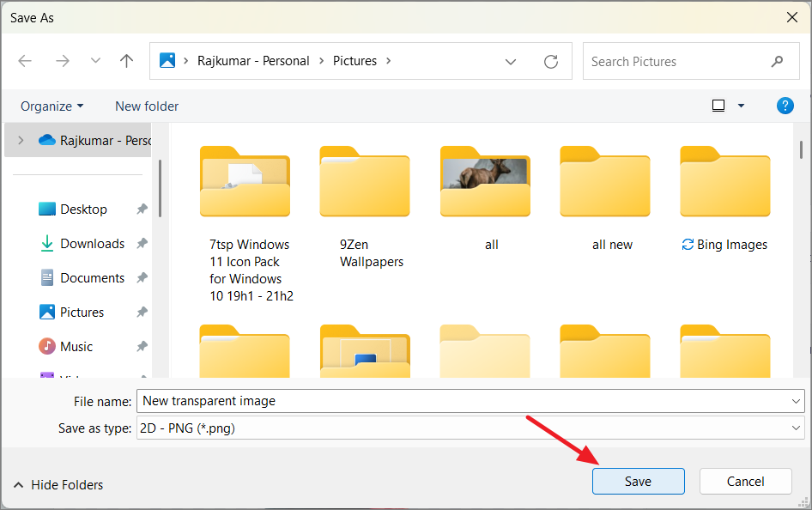Open address bar history dropdown

(511, 62)
